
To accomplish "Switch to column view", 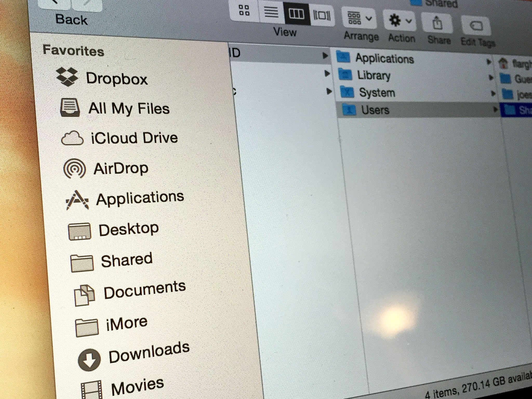I will (x=297, y=14).
